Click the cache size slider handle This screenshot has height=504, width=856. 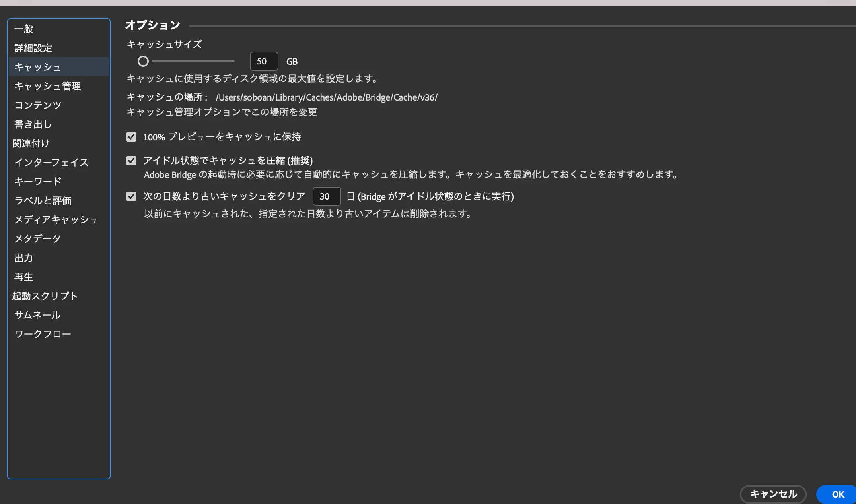pyautogui.click(x=143, y=61)
